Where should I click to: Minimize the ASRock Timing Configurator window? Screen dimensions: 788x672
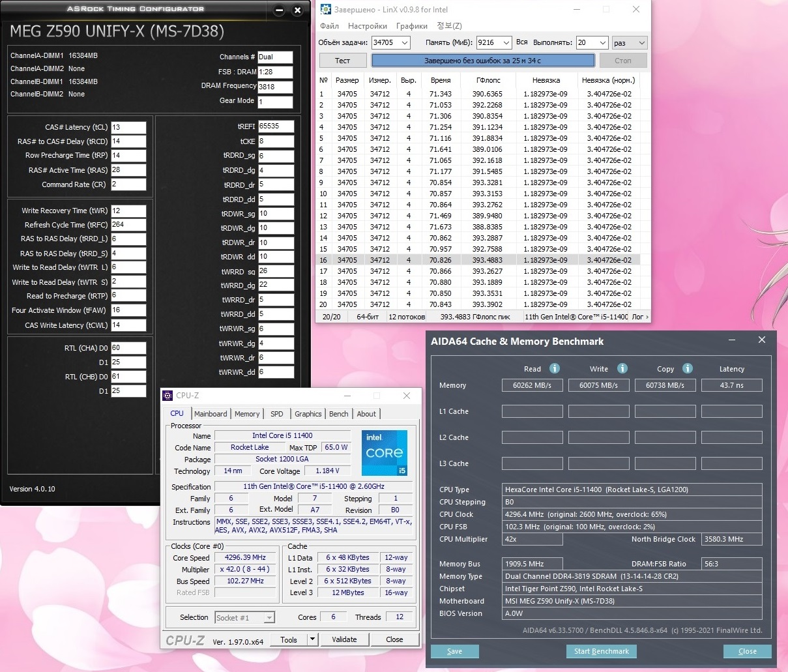279,10
